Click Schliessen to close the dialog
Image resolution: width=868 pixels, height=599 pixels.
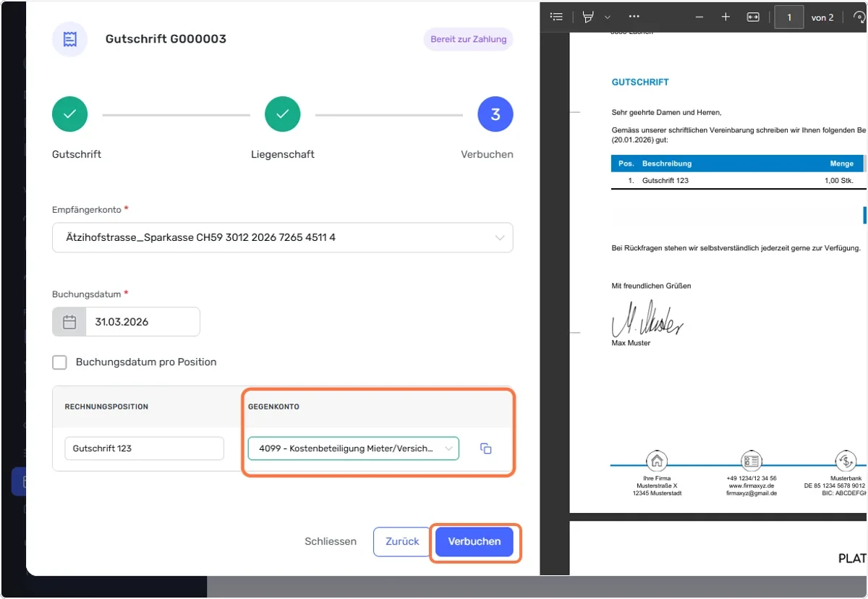pos(331,541)
